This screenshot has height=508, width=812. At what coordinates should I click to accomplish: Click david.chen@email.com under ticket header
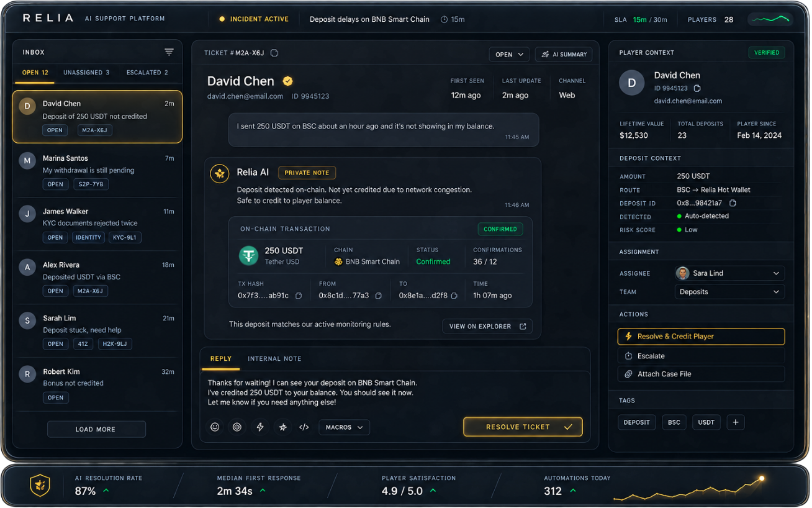(x=245, y=96)
